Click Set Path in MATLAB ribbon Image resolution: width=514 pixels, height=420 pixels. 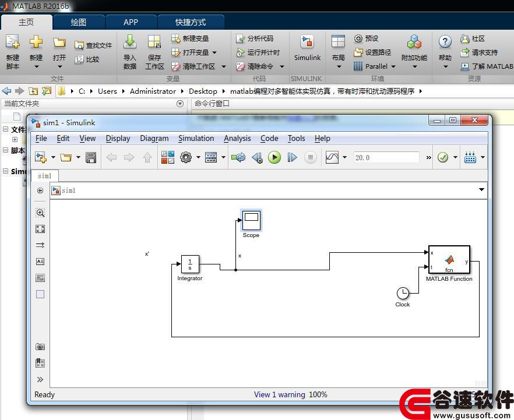pos(372,52)
